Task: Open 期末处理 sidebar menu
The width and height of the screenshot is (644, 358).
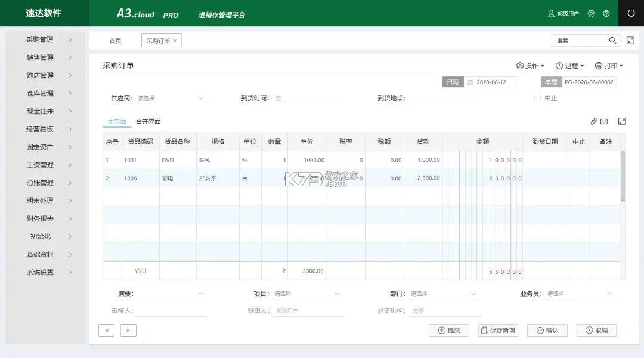Action: point(45,200)
